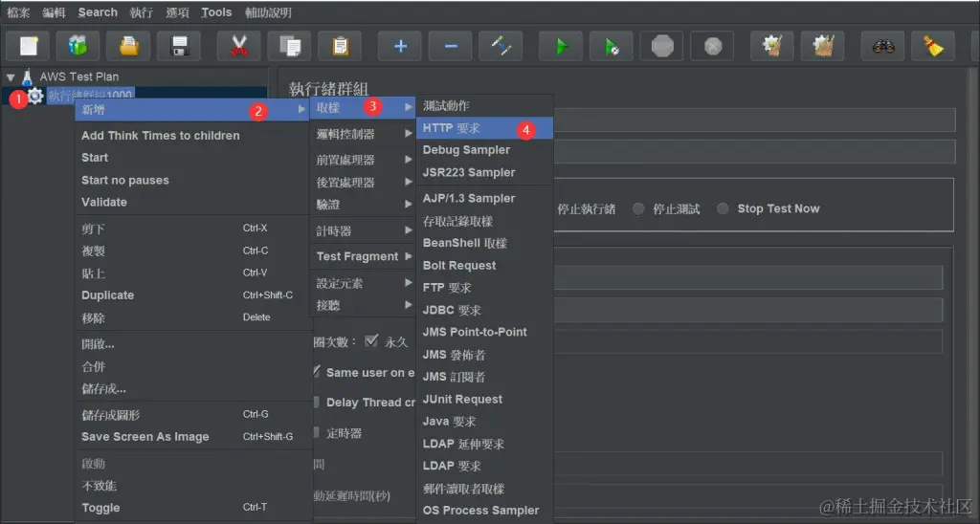This screenshot has height=524, width=980.
Task: Collapse all nodes with the minus icon
Action: [451, 46]
